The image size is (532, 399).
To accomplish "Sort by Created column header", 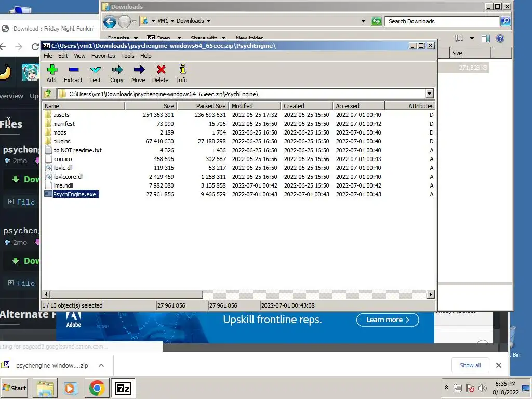I will (x=307, y=106).
